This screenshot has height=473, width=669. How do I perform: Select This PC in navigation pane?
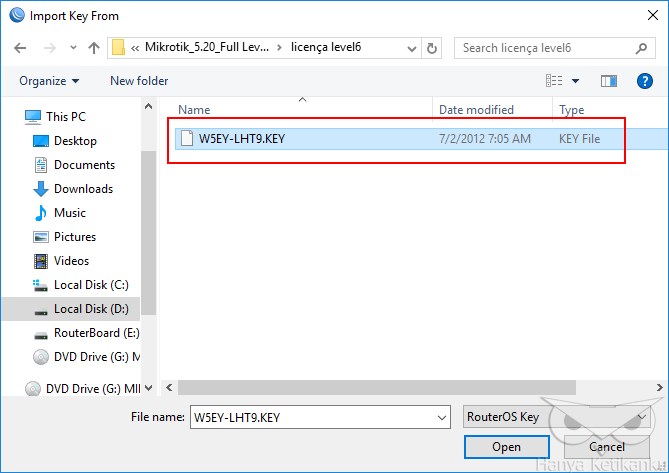[x=66, y=116]
